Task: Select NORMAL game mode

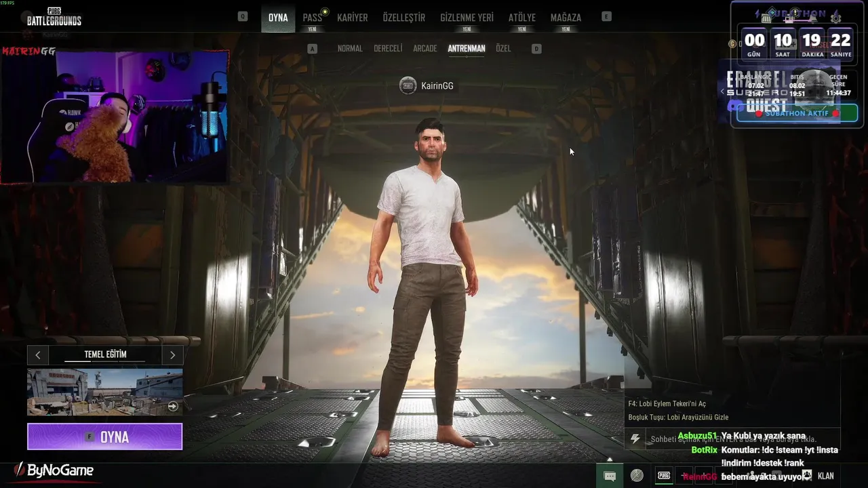Action: coord(350,49)
